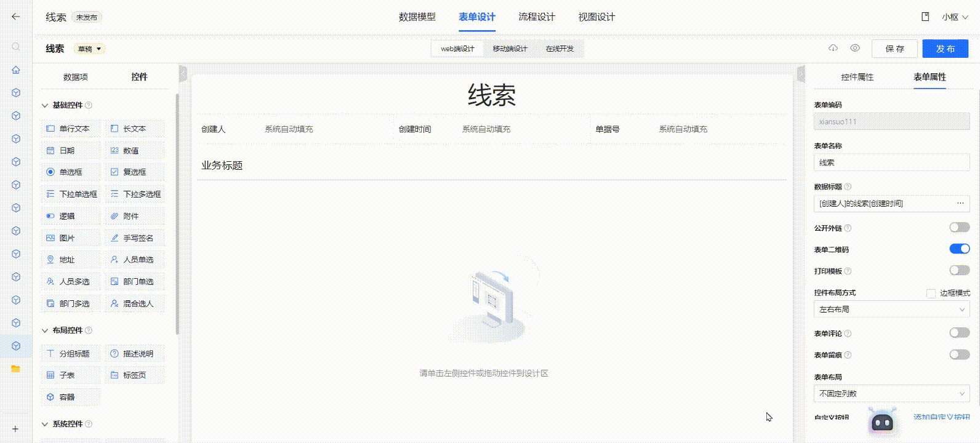The width and height of the screenshot is (980, 443).
Task: Click the preview eye icon
Action: [x=855, y=48]
